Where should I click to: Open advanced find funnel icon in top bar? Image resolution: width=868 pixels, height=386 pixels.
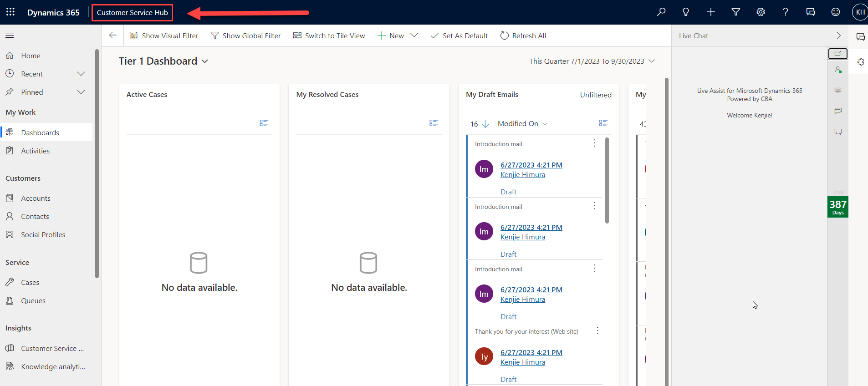click(x=736, y=12)
